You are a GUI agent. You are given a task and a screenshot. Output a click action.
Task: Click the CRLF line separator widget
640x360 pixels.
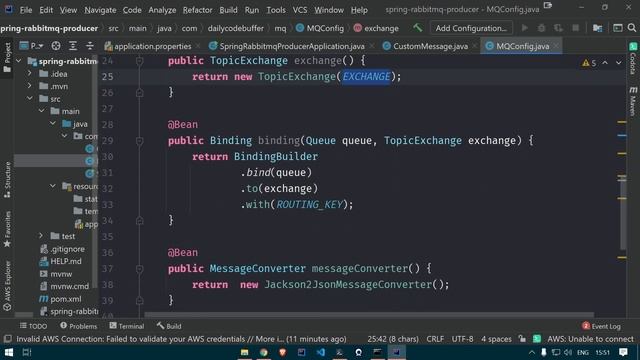435,339
